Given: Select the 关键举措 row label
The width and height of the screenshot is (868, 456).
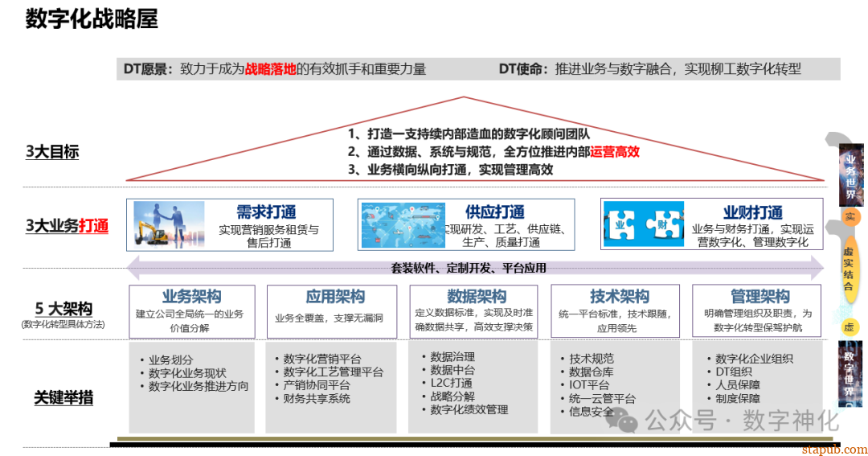Looking at the screenshot, I should (x=63, y=397).
